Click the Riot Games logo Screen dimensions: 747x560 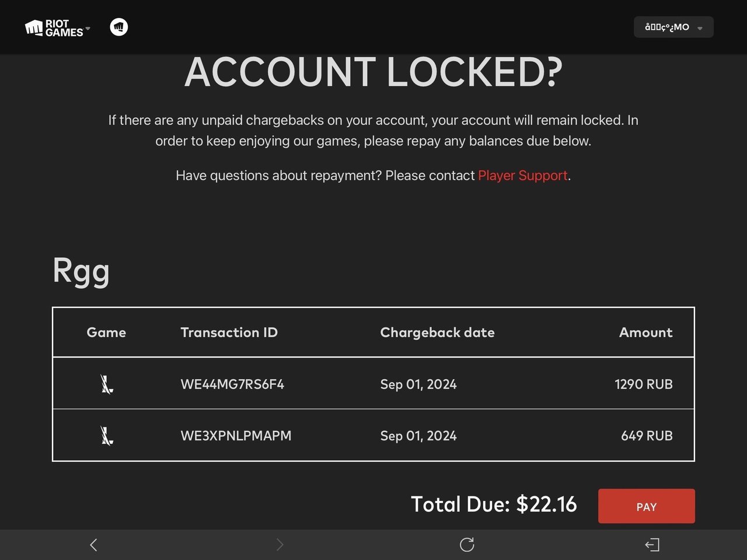click(54, 28)
